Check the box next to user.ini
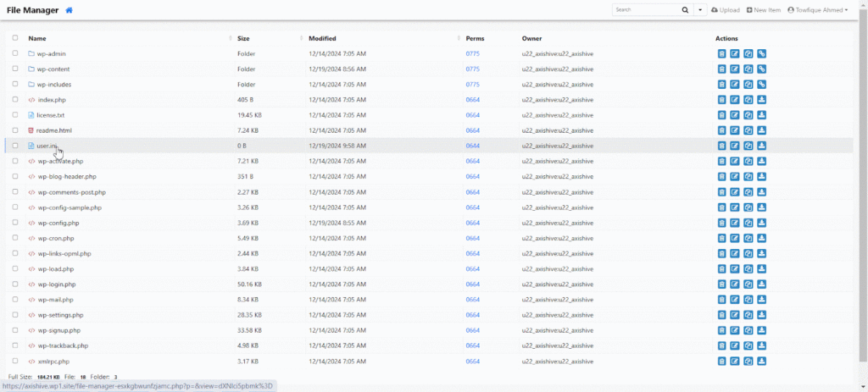868x392 pixels. click(15, 146)
